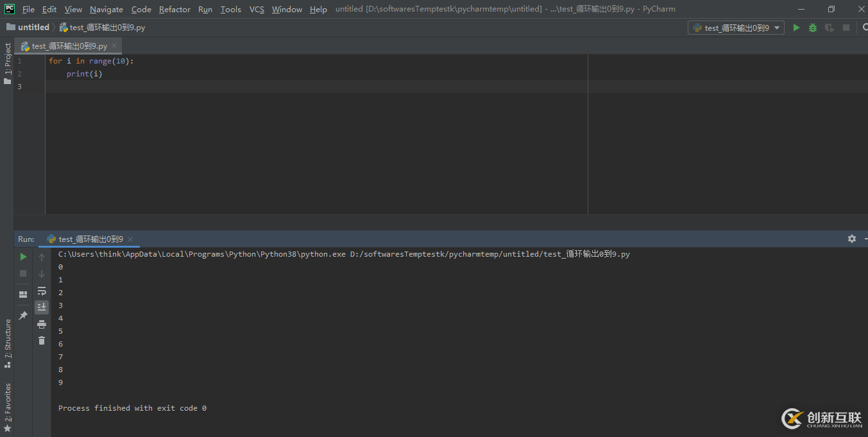The width and height of the screenshot is (868, 437).
Task: Open the 2: Favorites tool window
Action: click(7, 407)
